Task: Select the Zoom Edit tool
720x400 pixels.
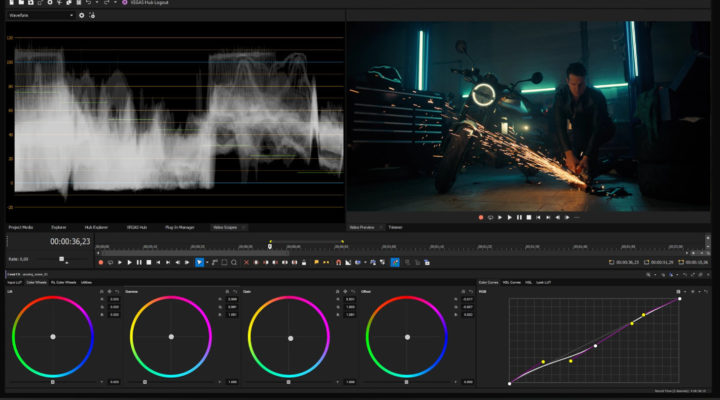Action: [x=234, y=263]
